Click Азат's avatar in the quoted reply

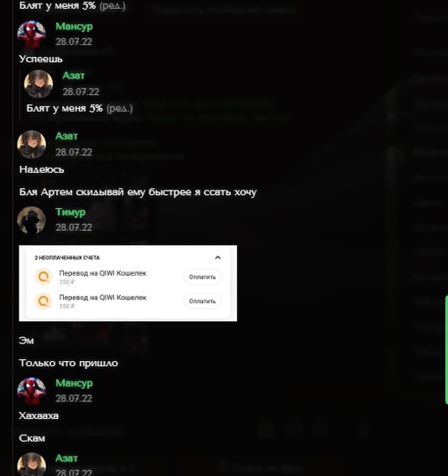(x=39, y=84)
